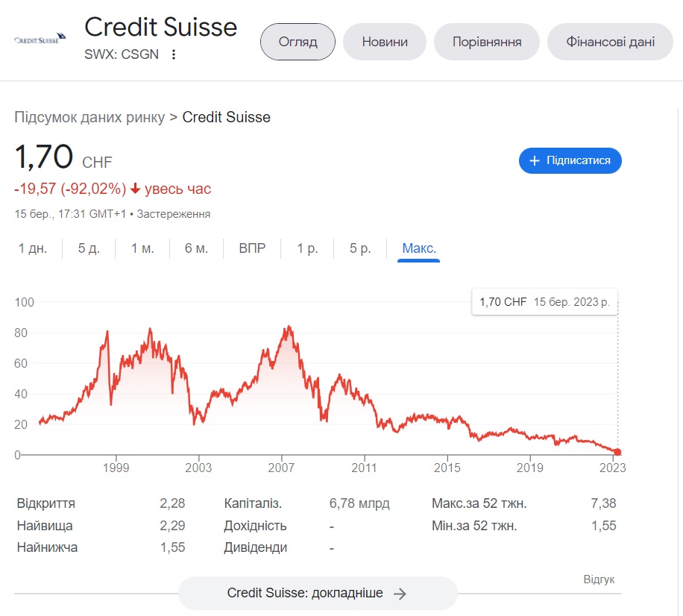Viewport: 683px width, 616px height.
Task: Click the Відгук feedback link
Action: pos(599,579)
